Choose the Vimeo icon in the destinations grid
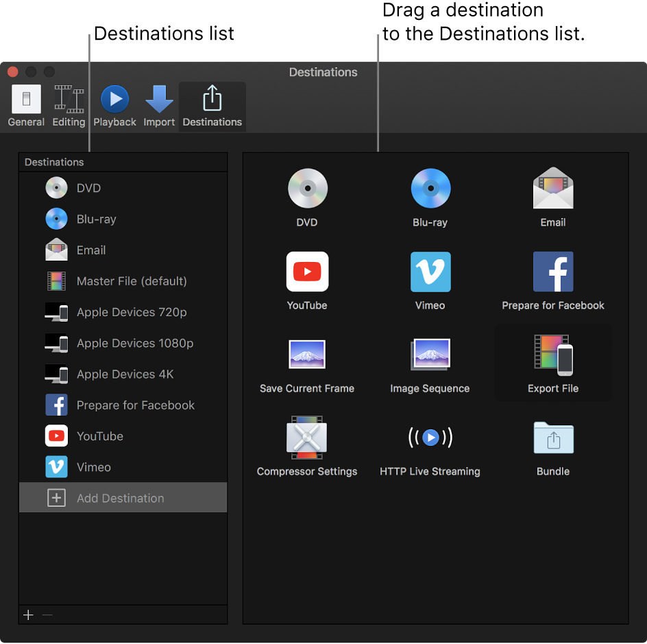The image size is (647, 644). point(430,272)
